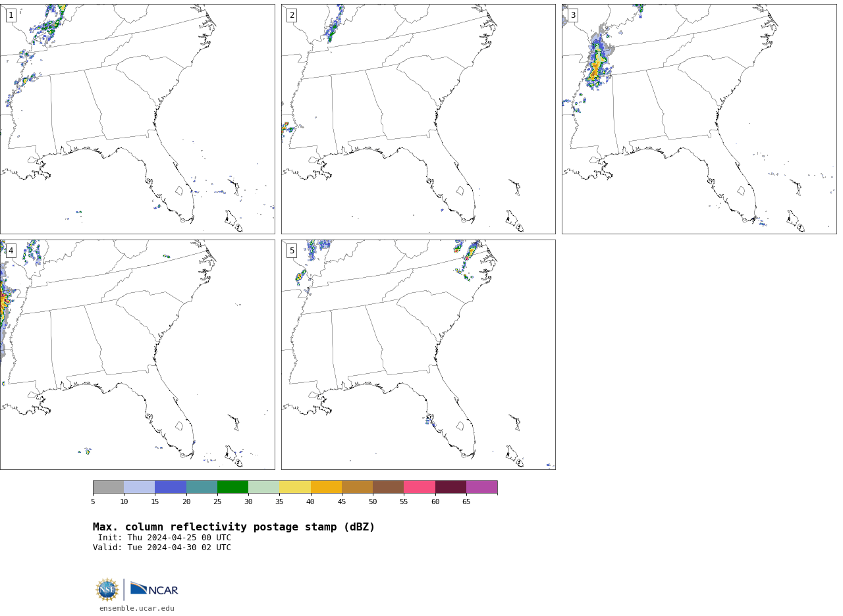Click the panel number label '3'
The width and height of the screenshot is (843, 616).
(x=572, y=15)
